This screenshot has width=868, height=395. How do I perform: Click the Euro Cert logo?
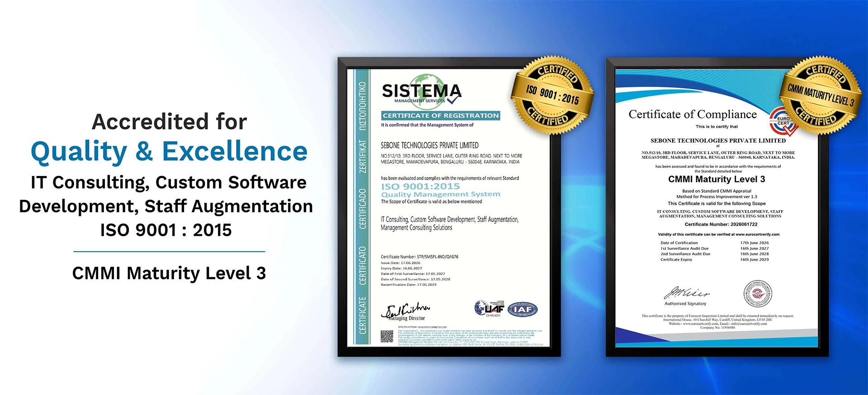[x=783, y=121]
